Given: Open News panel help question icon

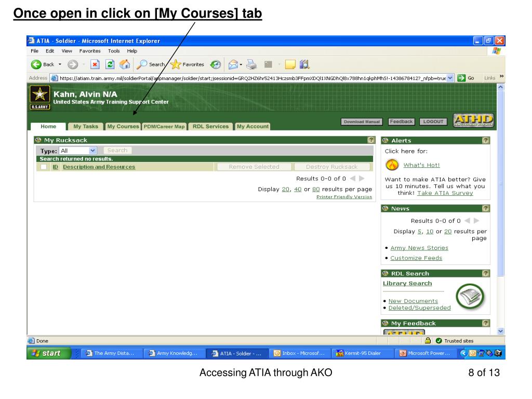Looking at the screenshot, I should 486,208.
